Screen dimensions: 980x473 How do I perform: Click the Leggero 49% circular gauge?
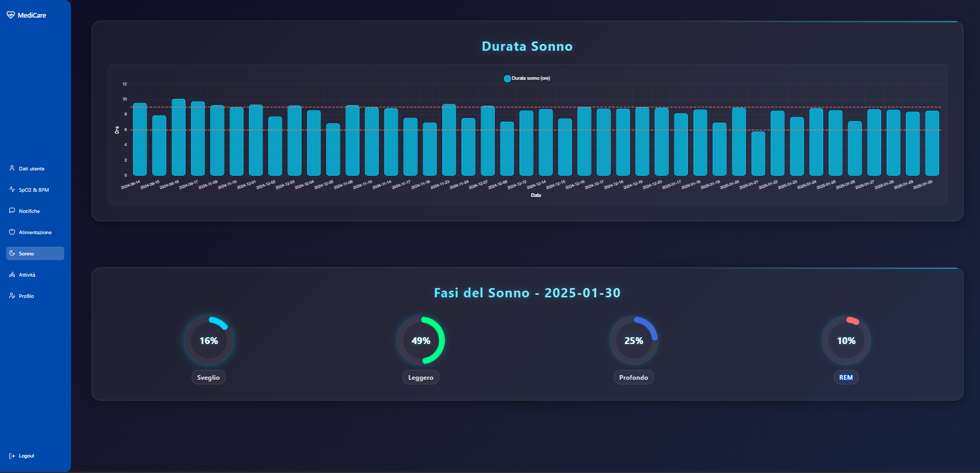[x=421, y=340]
